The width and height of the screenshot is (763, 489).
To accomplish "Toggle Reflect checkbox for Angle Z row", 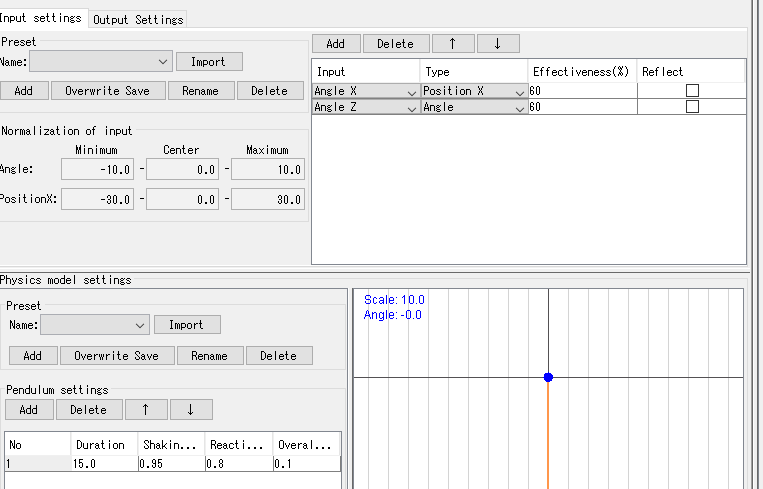I will pyautogui.click(x=692, y=107).
